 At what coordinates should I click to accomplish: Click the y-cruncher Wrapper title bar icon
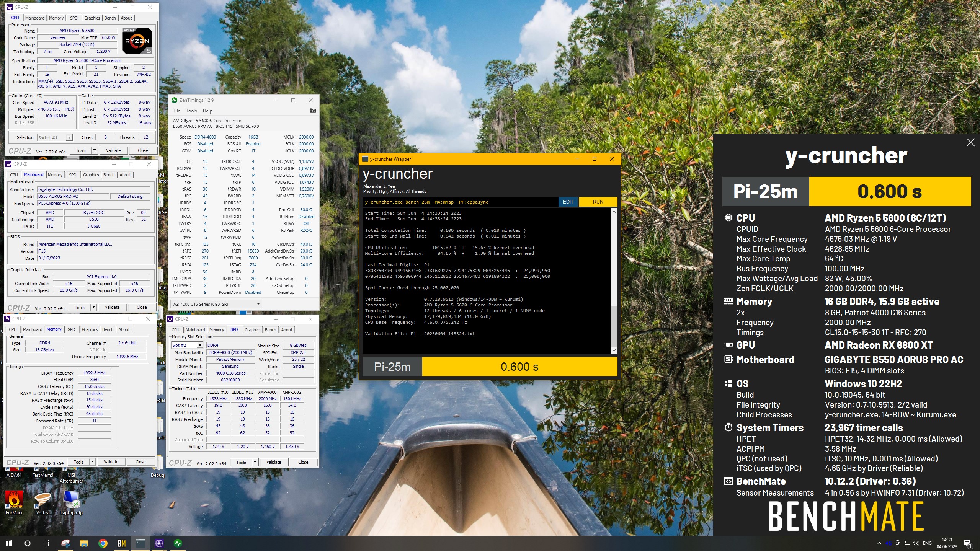[x=365, y=159]
